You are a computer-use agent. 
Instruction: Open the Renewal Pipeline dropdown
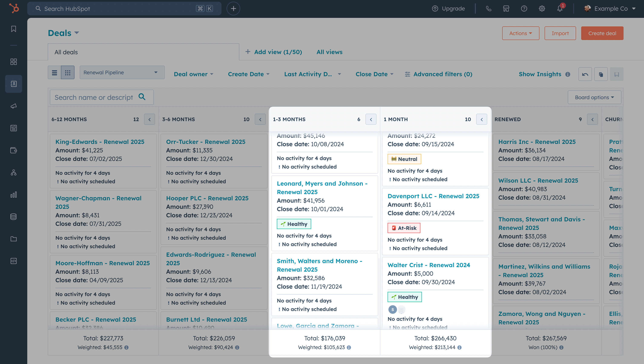(122, 73)
